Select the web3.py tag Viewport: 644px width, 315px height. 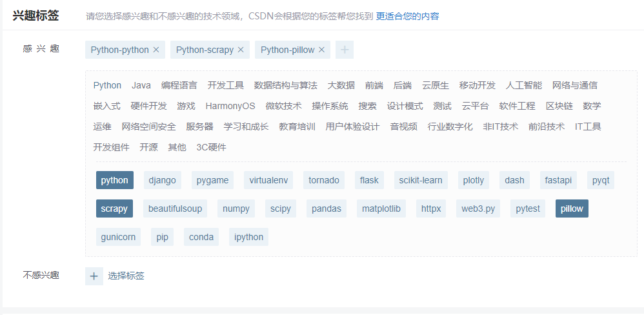click(478, 208)
